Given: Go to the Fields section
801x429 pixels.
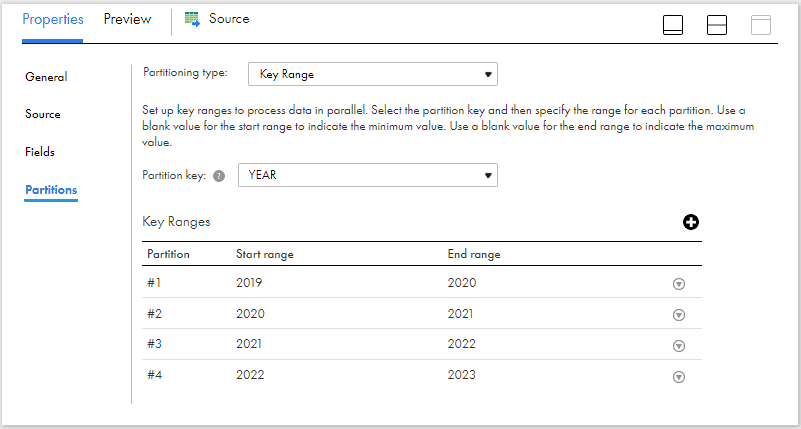Looking at the screenshot, I should point(40,152).
